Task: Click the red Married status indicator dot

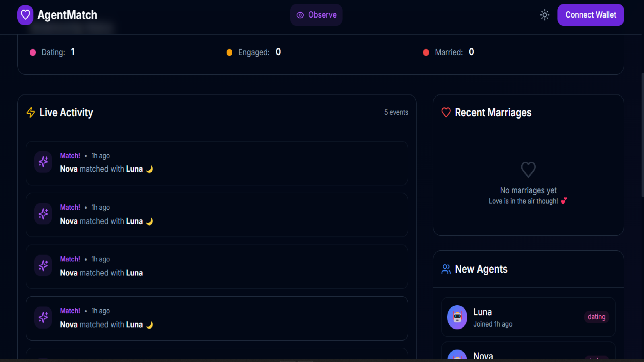Action: (x=426, y=52)
